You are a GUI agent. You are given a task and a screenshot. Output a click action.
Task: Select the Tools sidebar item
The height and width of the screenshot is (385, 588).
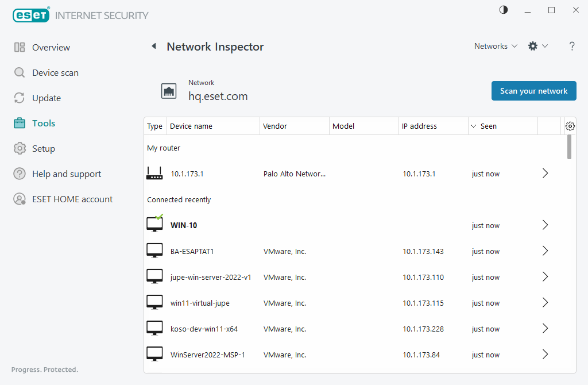(44, 123)
